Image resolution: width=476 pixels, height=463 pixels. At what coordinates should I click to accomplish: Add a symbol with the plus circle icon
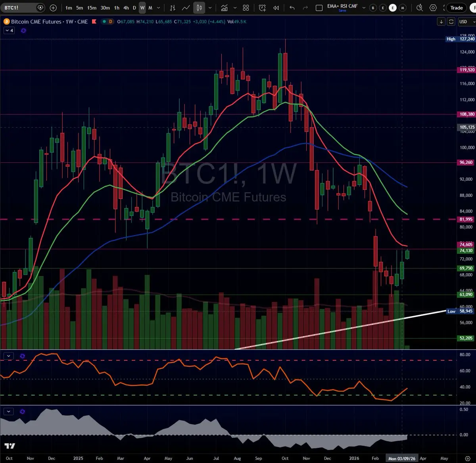[54, 8]
